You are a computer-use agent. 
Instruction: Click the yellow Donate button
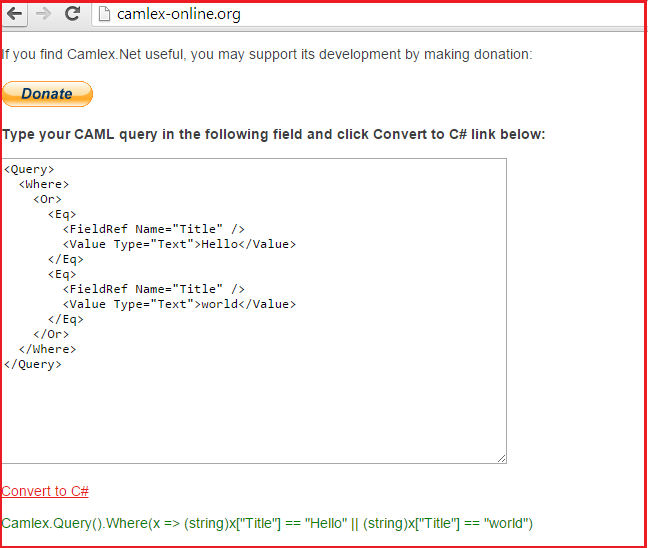tap(48, 94)
